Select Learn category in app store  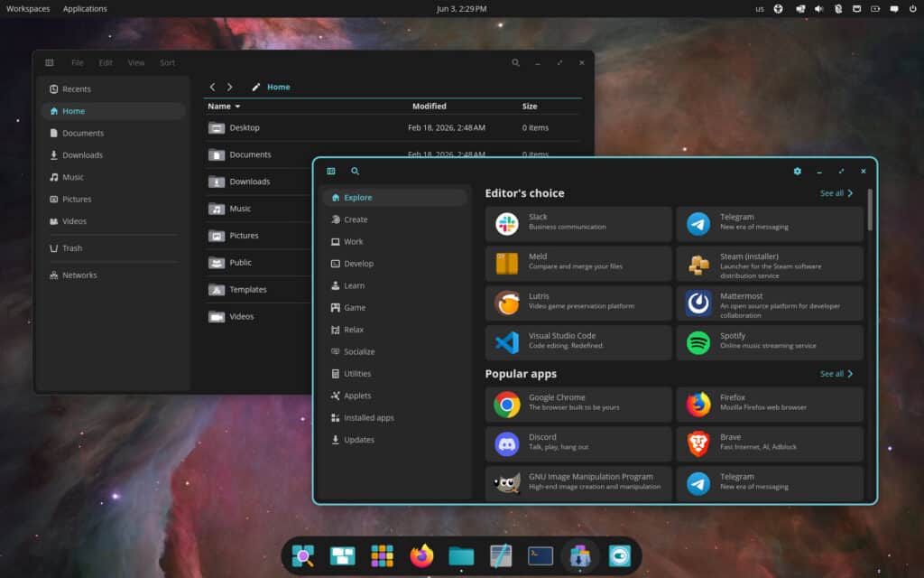(395, 285)
